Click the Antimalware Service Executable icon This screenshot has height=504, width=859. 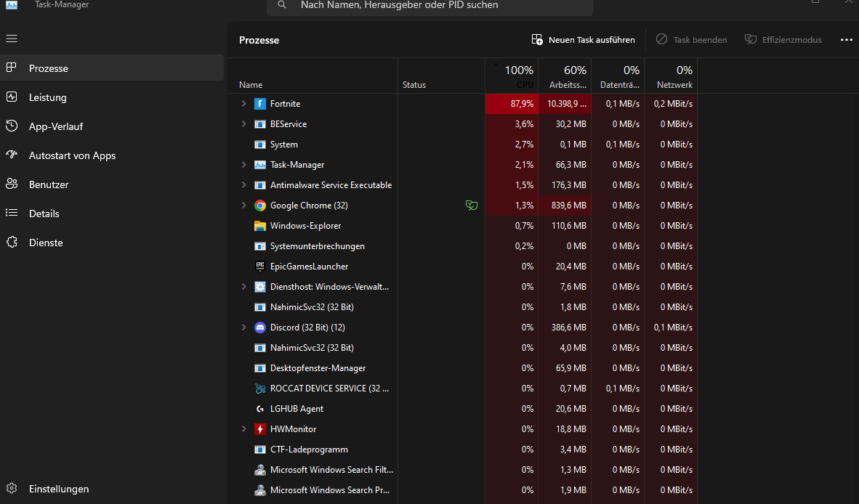point(260,185)
